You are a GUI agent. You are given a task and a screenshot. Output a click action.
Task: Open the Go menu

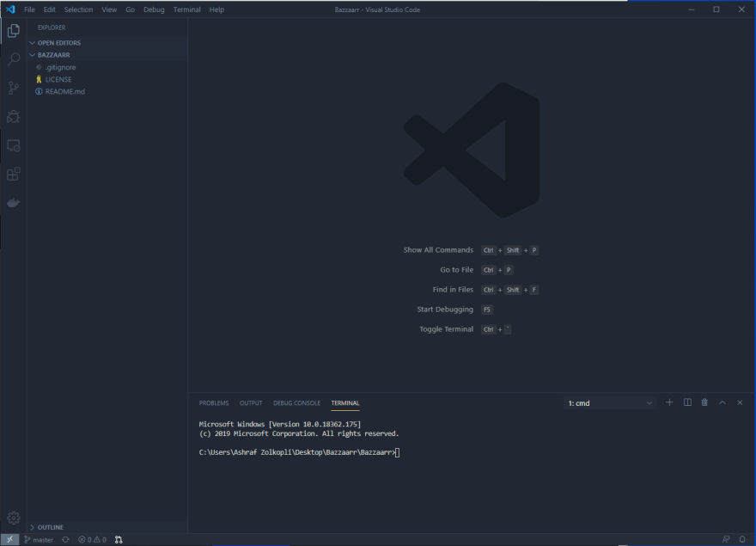pos(131,9)
